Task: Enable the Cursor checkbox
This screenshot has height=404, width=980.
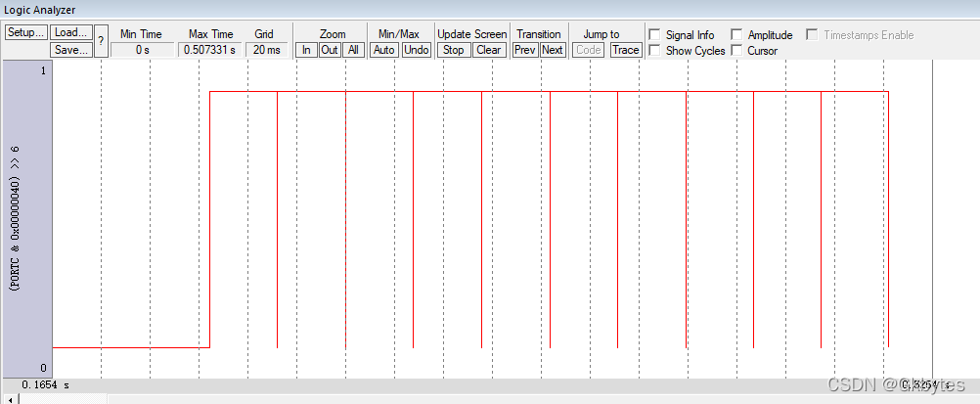Action: [736, 50]
